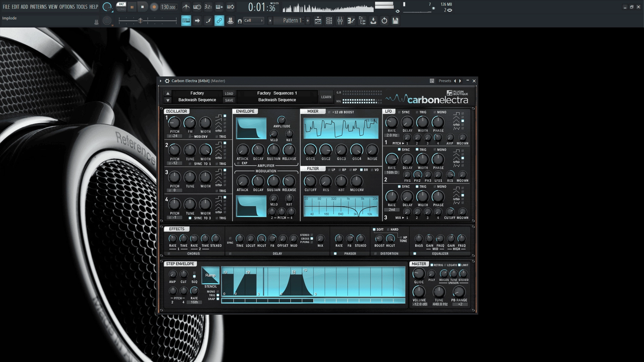Screen dimensions: 644x362
Task: Select previous bank preset up arrow
Action: tap(168, 93)
